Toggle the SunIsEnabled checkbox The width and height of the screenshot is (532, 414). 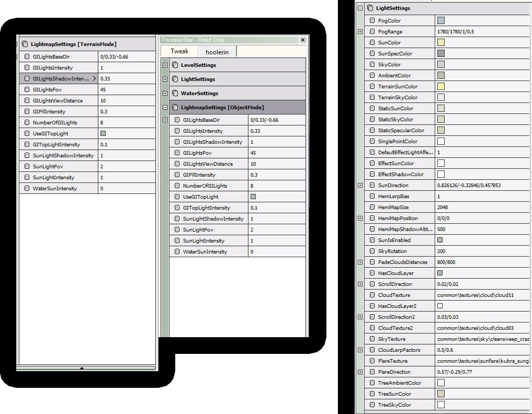coord(440,240)
